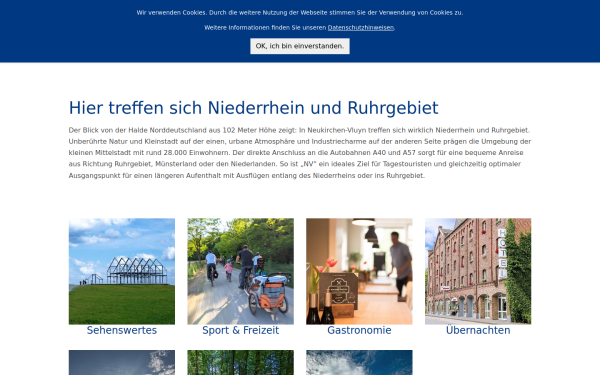600x375 pixels.
Task: Click the brick hotel photo above Übernachten
Action: [x=478, y=271]
